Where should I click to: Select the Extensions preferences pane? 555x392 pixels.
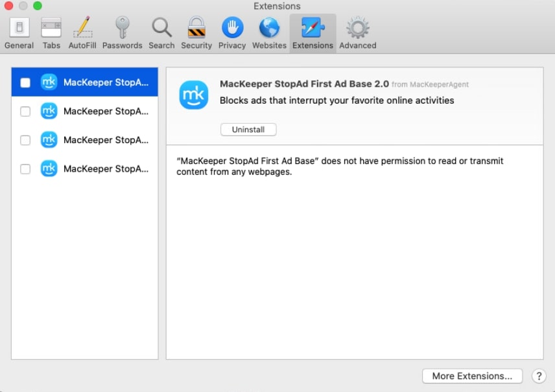pyautogui.click(x=313, y=34)
